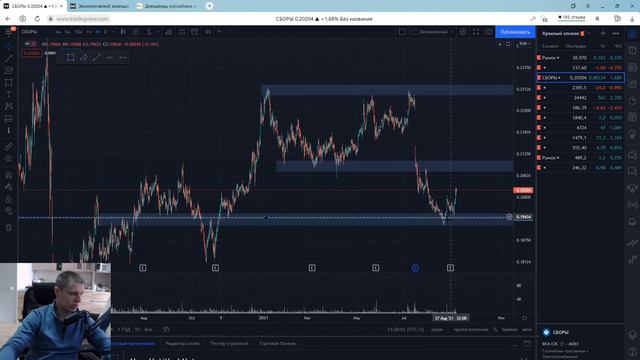Select watchlist row with price 2395,5

[x=580, y=88]
